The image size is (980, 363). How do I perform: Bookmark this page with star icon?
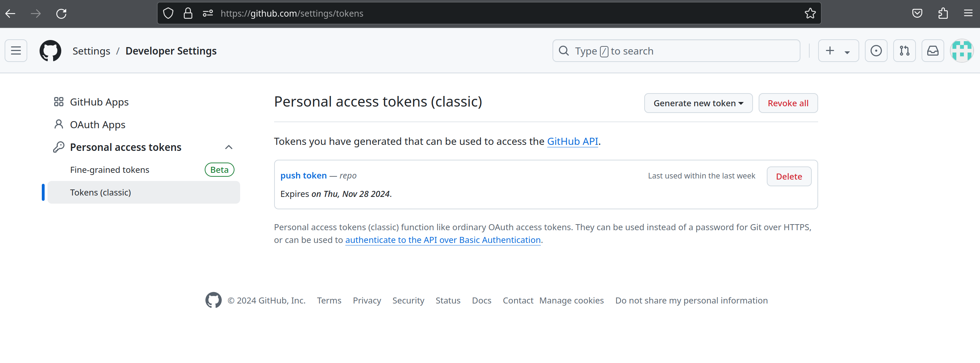tap(810, 13)
